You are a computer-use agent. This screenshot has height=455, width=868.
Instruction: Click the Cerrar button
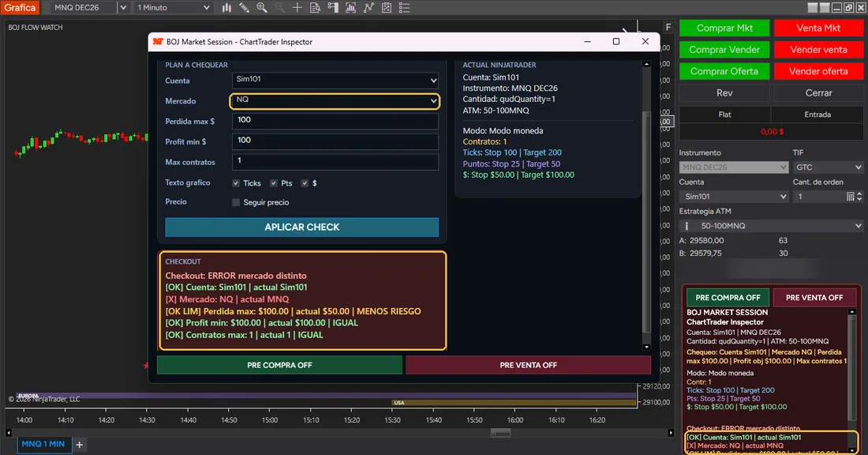pos(818,92)
